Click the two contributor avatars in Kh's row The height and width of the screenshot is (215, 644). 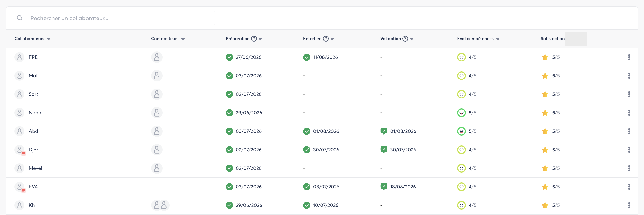160,205
